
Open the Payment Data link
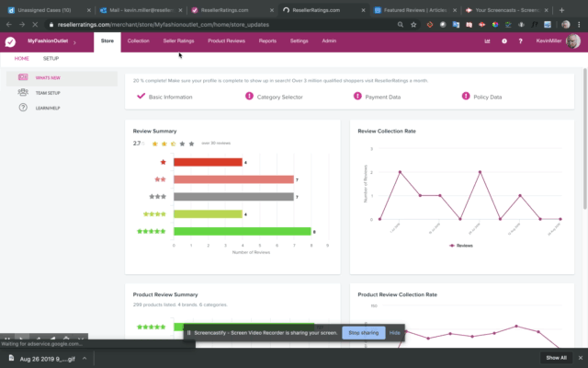point(383,97)
